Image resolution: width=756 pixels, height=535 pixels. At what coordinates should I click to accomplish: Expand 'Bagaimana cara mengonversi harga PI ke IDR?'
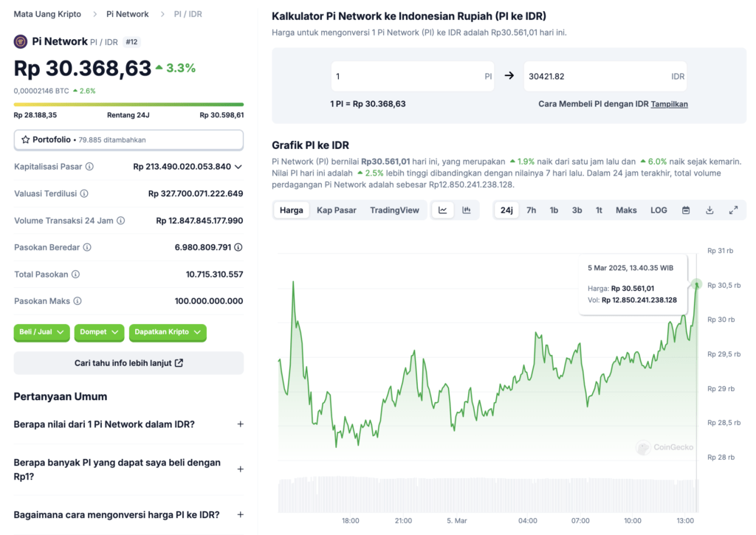[128, 515]
